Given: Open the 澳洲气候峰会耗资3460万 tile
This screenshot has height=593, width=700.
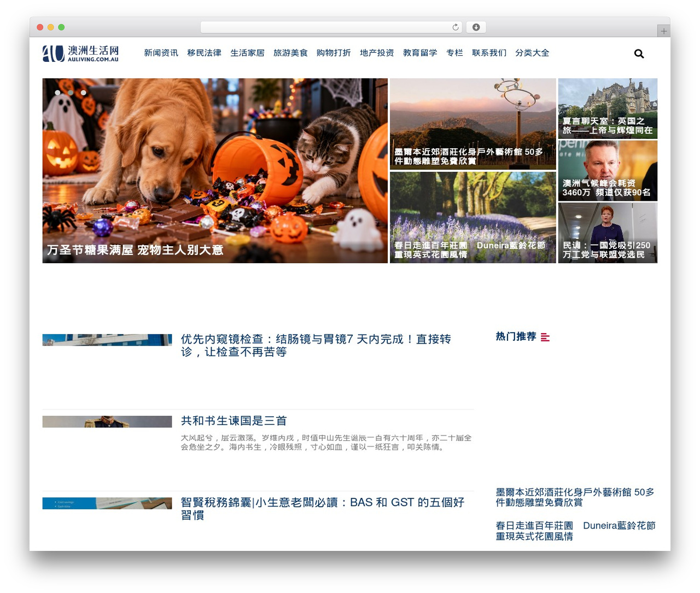Looking at the screenshot, I should pyautogui.click(x=608, y=171).
